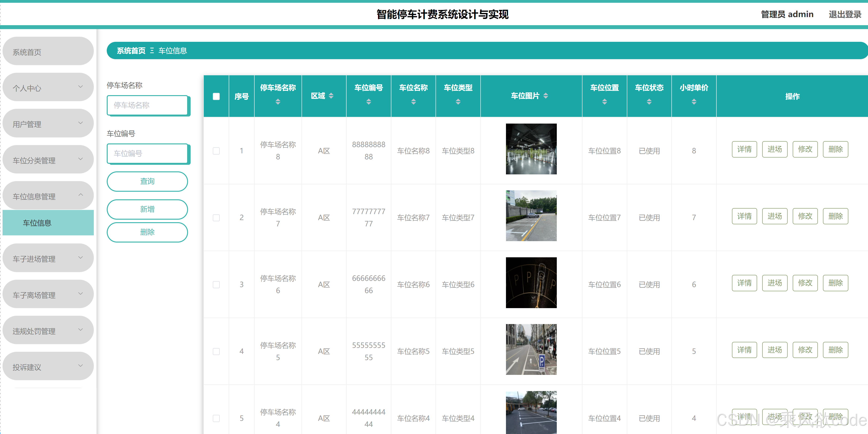The image size is (868, 434).
Task: Click breadcrumb separator icon after 系统首页
Action: pyautogui.click(x=152, y=51)
